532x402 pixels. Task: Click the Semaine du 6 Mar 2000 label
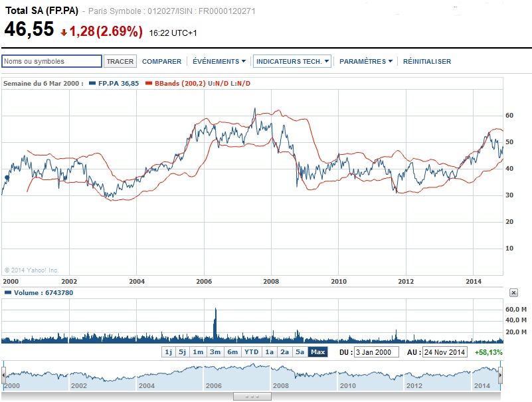click(x=43, y=84)
